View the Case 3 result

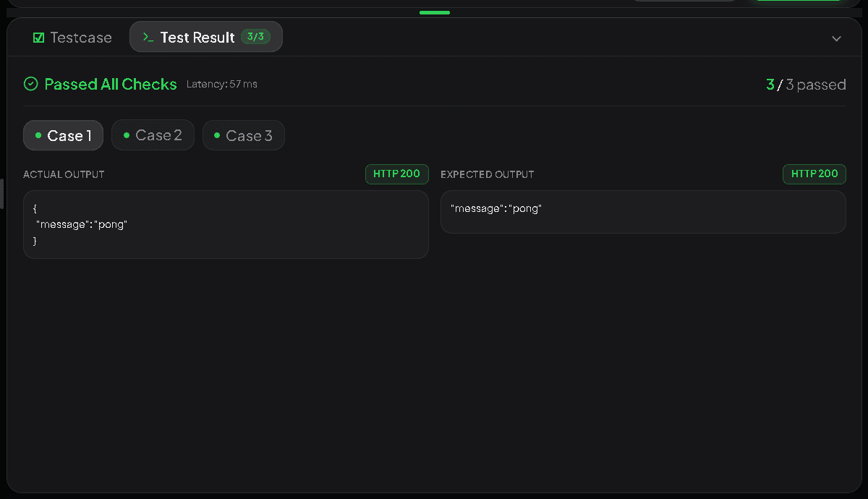(x=244, y=135)
